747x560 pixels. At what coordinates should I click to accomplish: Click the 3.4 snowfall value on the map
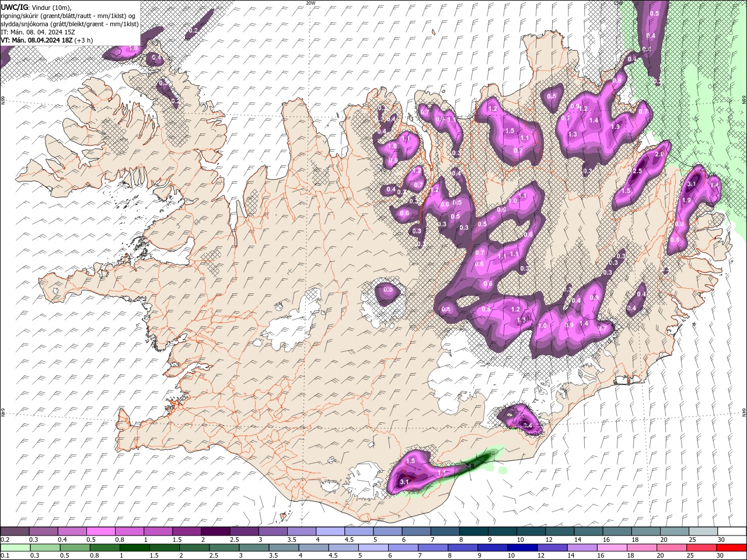click(x=527, y=425)
